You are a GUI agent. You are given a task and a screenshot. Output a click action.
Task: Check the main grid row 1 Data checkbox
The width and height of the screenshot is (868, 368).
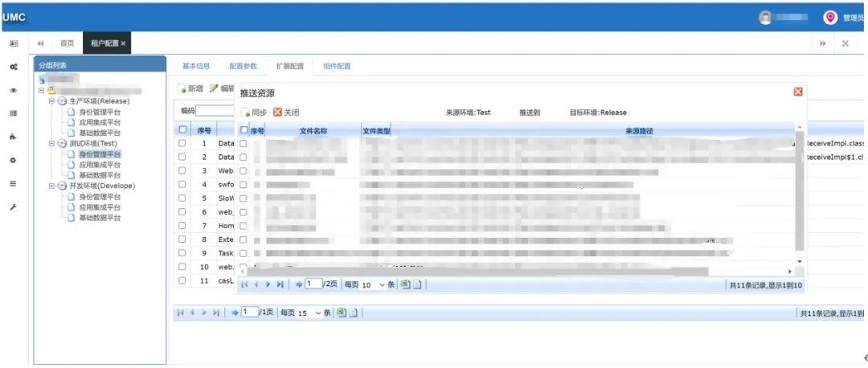[182, 143]
